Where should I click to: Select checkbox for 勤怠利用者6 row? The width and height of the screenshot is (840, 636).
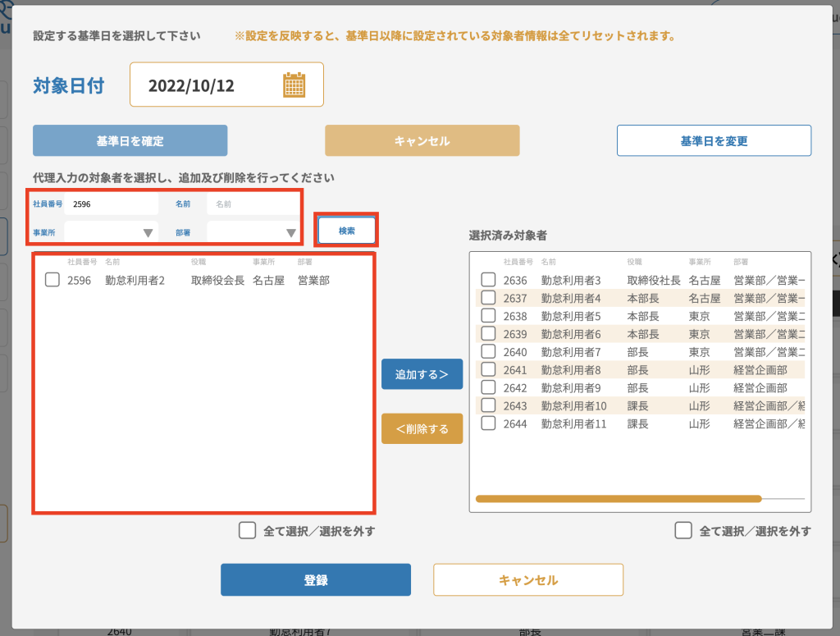[488, 333]
